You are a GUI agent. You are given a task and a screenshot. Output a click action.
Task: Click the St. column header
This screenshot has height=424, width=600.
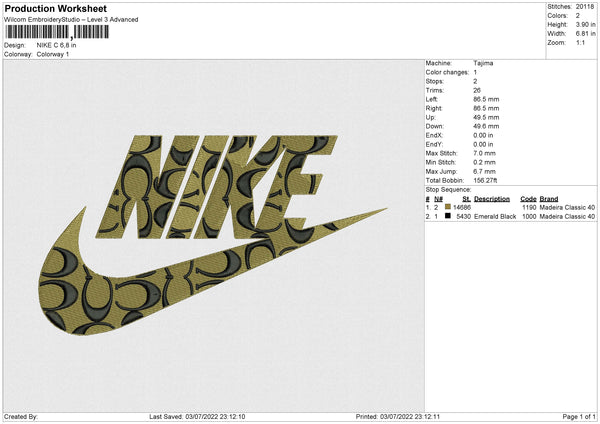466,199
